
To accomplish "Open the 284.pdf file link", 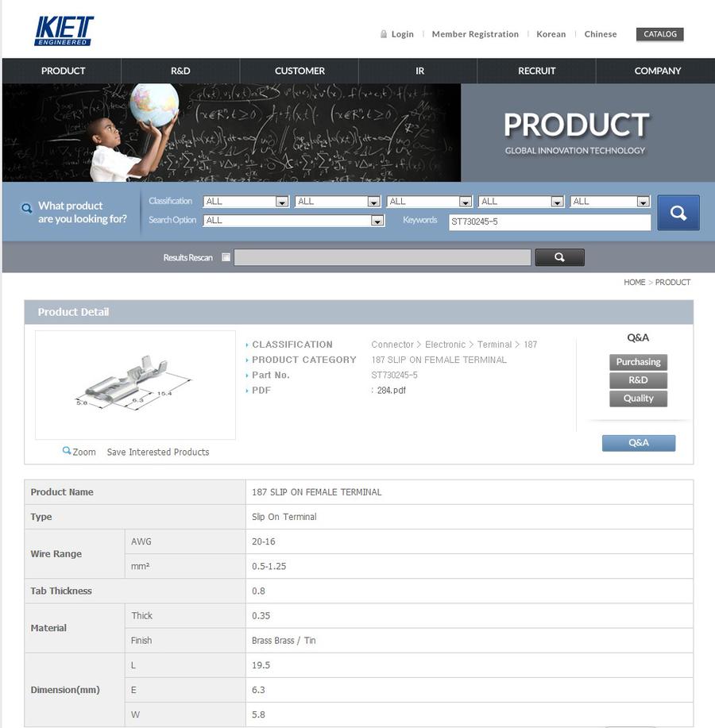I will (391, 391).
